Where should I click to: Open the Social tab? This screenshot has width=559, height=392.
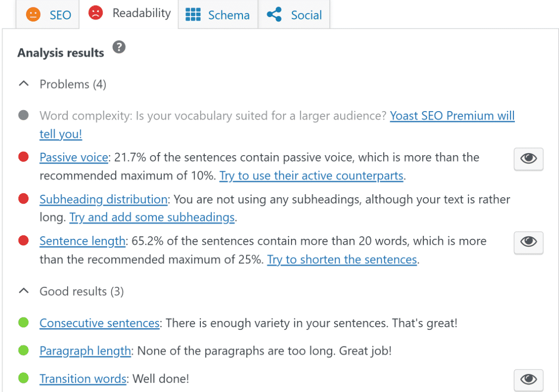294,15
